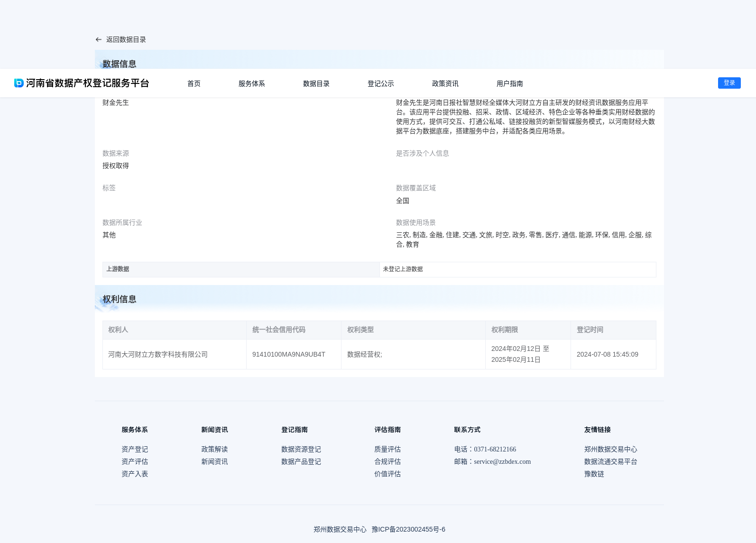Open footer link 价值评估
The width and height of the screenshot is (756, 543).
[387, 474]
